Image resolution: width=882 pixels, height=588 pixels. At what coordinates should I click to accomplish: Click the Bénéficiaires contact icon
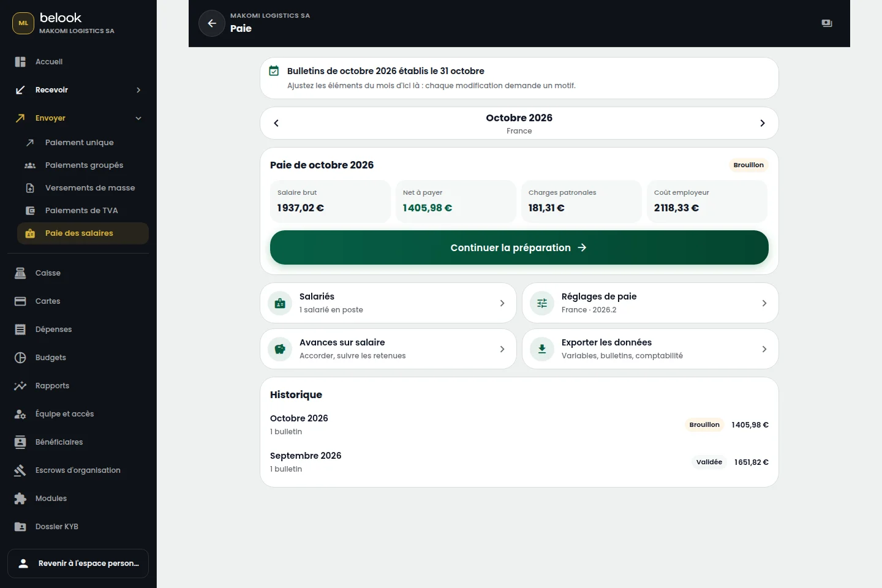pyautogui.click(x=20, y=442)
